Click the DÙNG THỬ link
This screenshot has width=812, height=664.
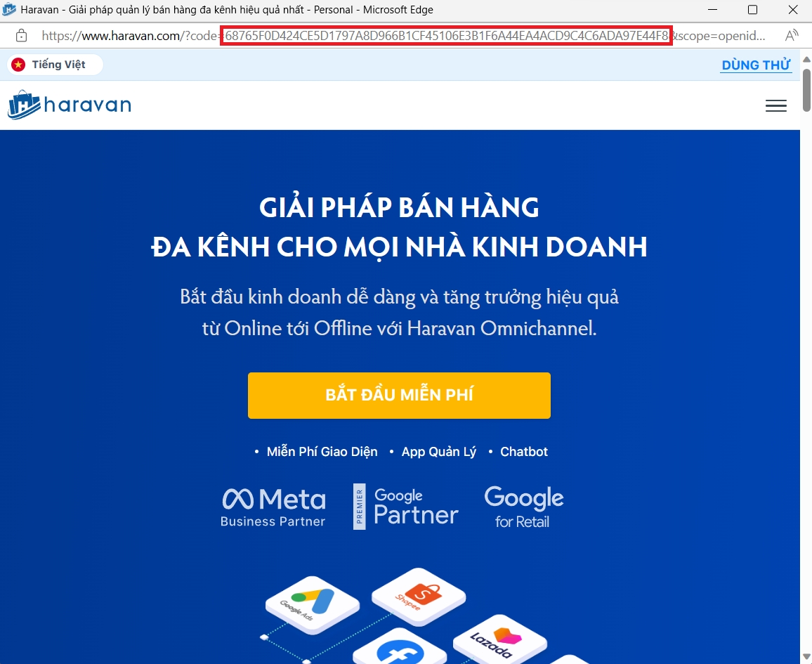pos(756,65)
